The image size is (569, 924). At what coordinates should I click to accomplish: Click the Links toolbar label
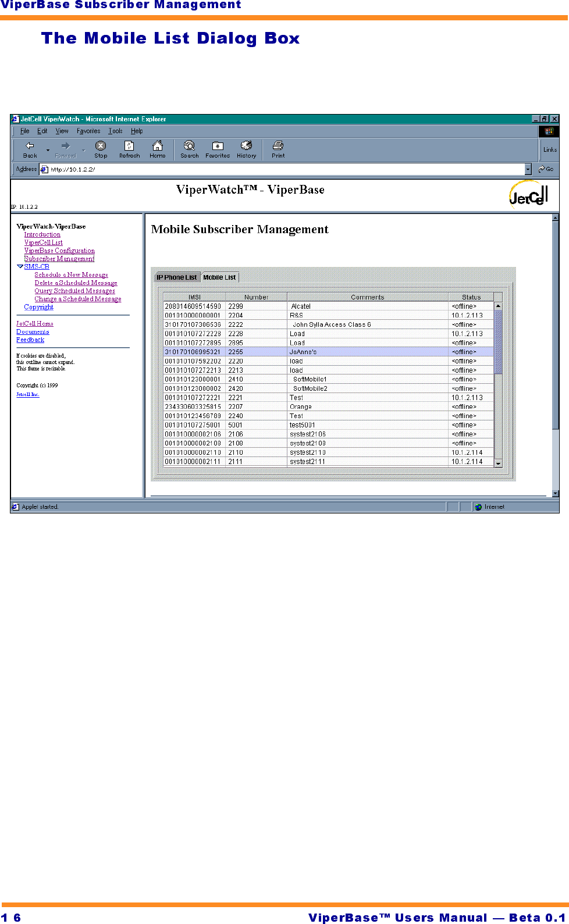click(x=550, y=149)
